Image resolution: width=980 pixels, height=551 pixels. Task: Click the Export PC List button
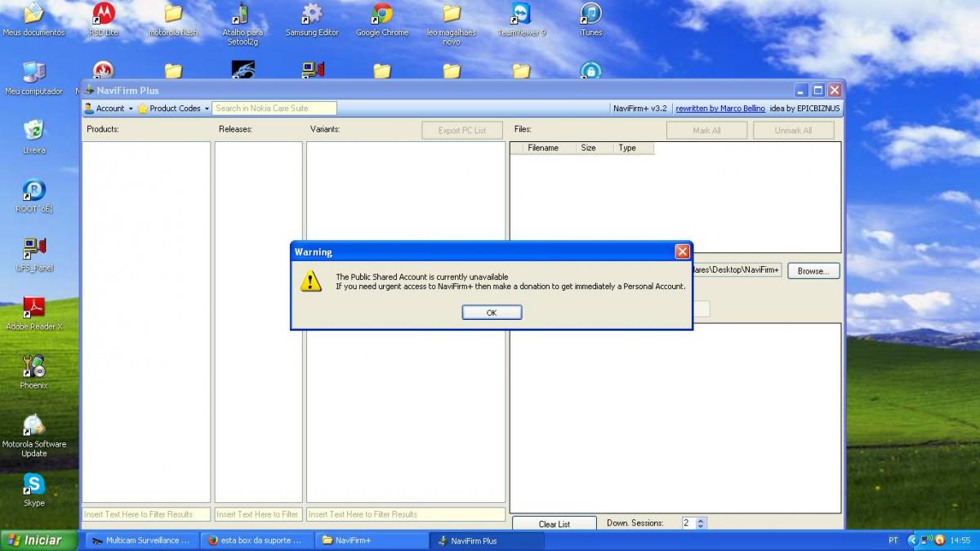(462, 131)
